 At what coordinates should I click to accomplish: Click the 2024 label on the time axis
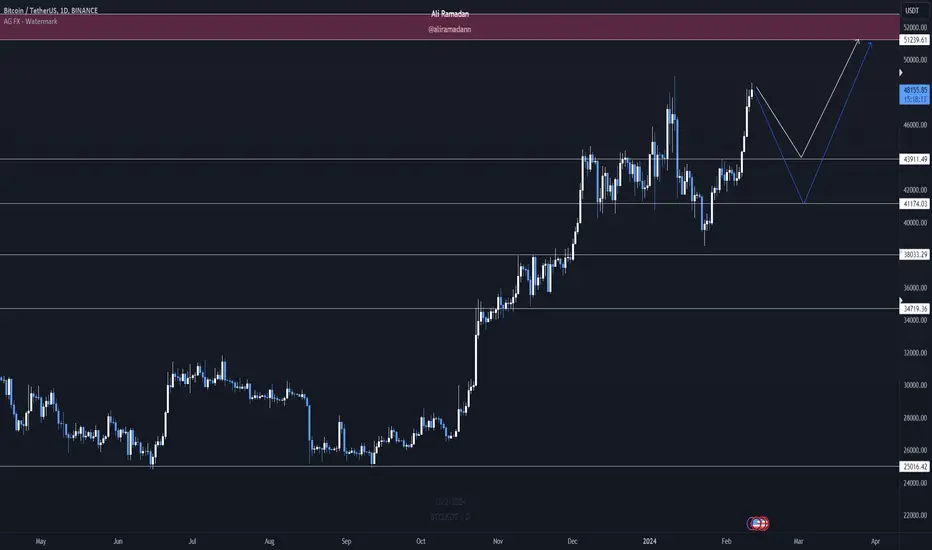(650, 541)
